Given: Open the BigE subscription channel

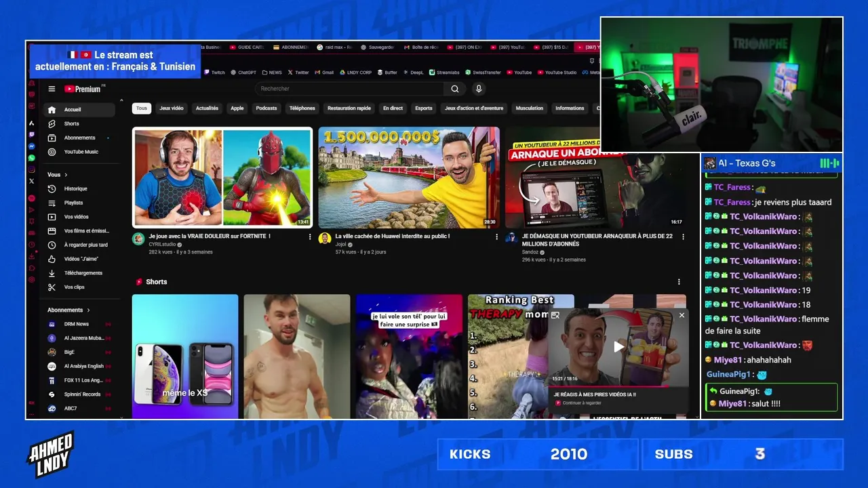Looking at the screenshot, I should pyautogui.click(x=79, y=352).
